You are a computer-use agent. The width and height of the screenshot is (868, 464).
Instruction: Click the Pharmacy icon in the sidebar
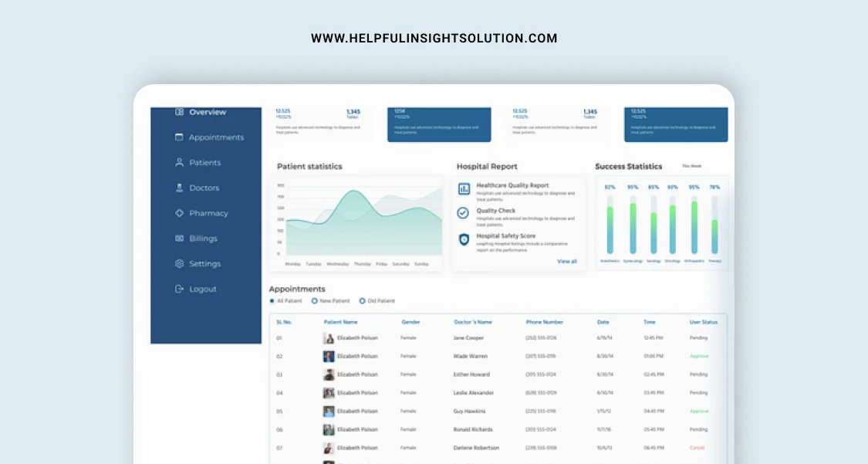[x=179, y=212]
